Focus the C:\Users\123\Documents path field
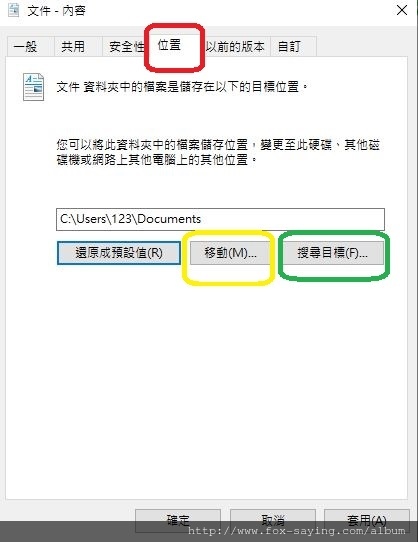The height and width of the screenshot is (542, 418). click(220, 219)
